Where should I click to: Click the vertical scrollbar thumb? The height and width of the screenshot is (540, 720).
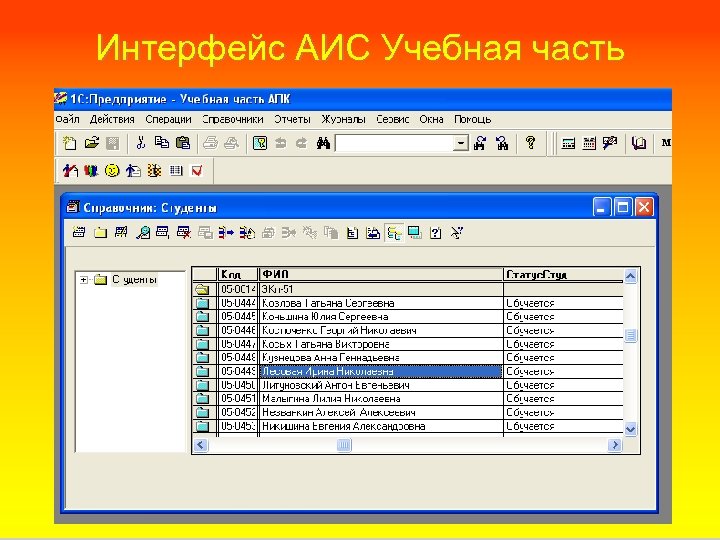point(631,335)
